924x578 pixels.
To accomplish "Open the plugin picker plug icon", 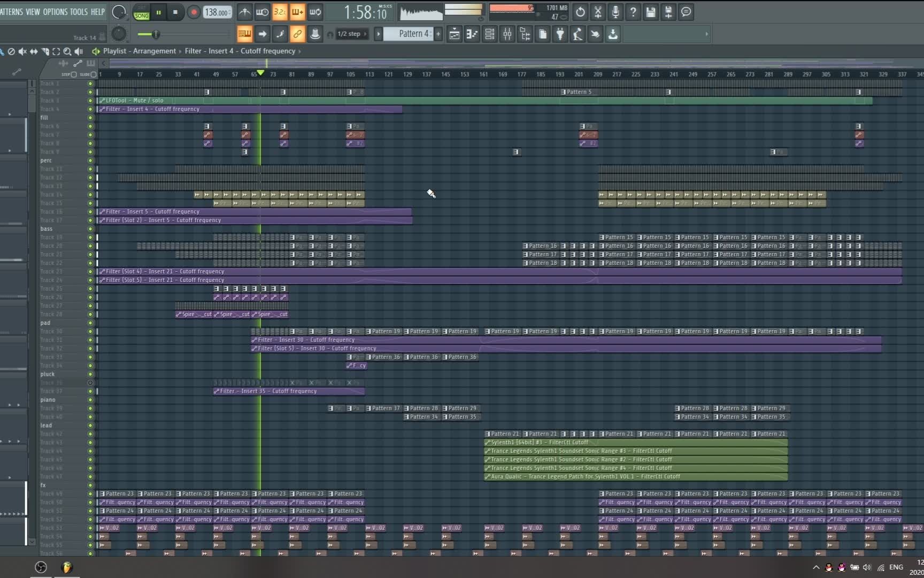I will pos(560,34).
